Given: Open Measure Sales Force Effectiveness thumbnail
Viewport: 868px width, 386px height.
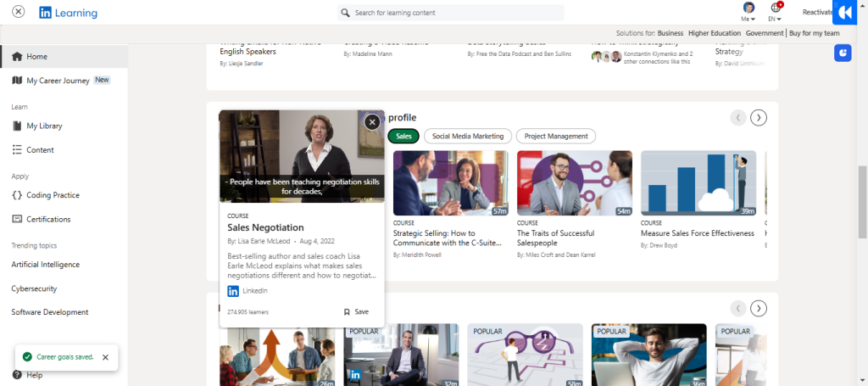Looking at the screenshot, I should [x=698, y=182].
